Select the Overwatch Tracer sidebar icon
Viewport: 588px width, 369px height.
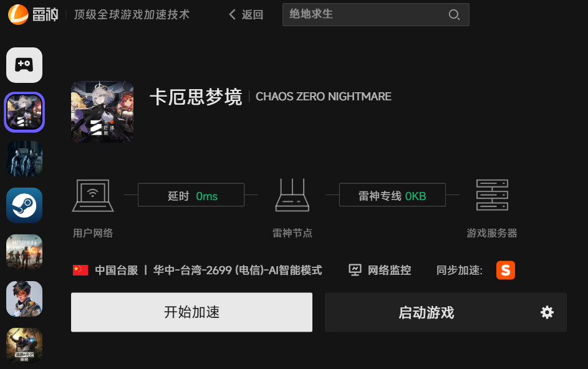coord(24,299)
